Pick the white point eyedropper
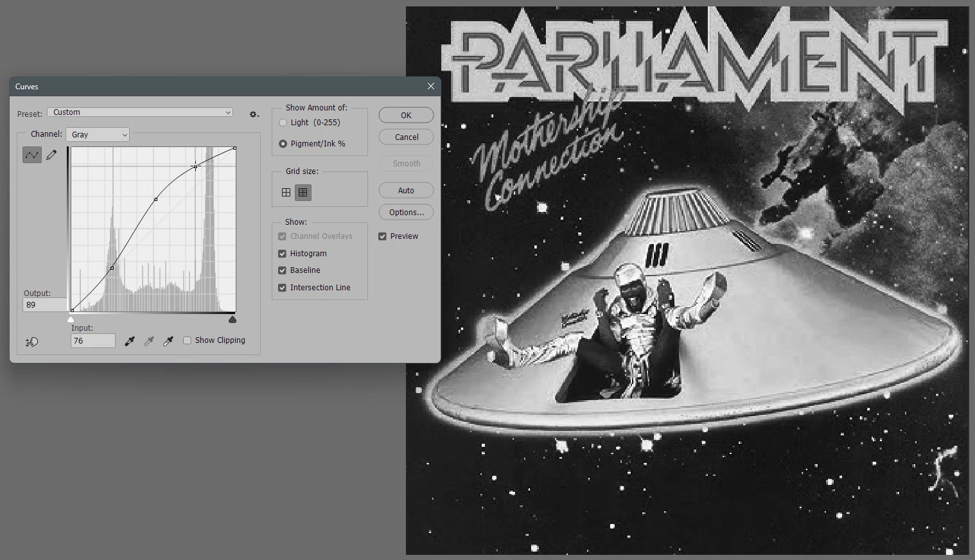 point(168,341)
